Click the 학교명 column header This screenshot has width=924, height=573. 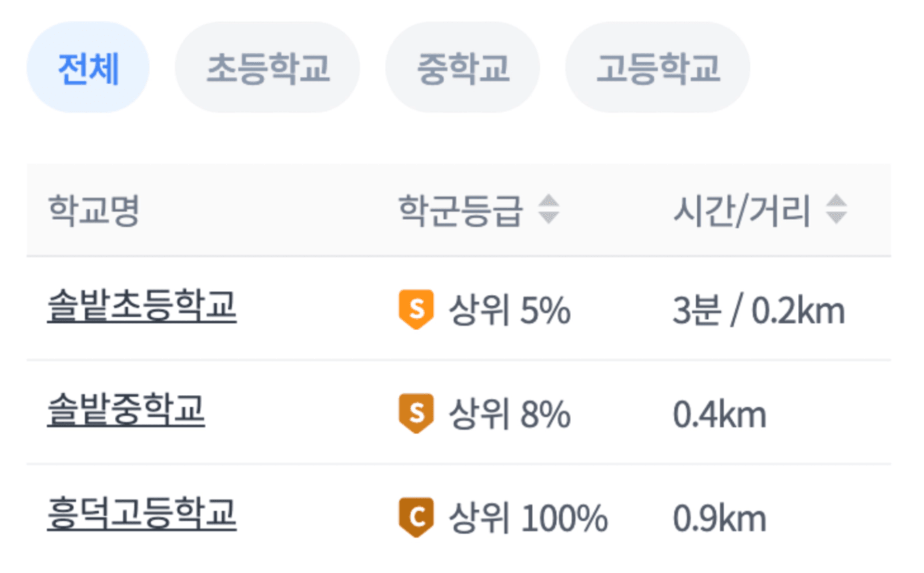pos(93,211)
